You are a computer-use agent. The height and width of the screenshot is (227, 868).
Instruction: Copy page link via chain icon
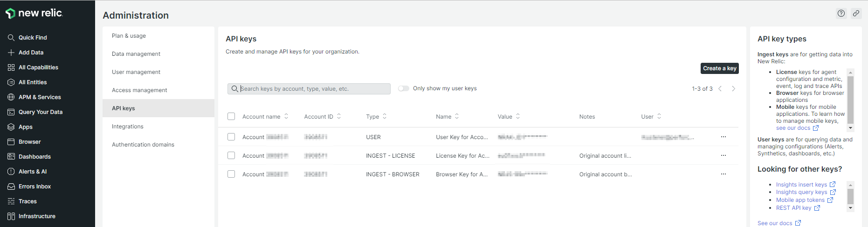(x=856, y=13)
